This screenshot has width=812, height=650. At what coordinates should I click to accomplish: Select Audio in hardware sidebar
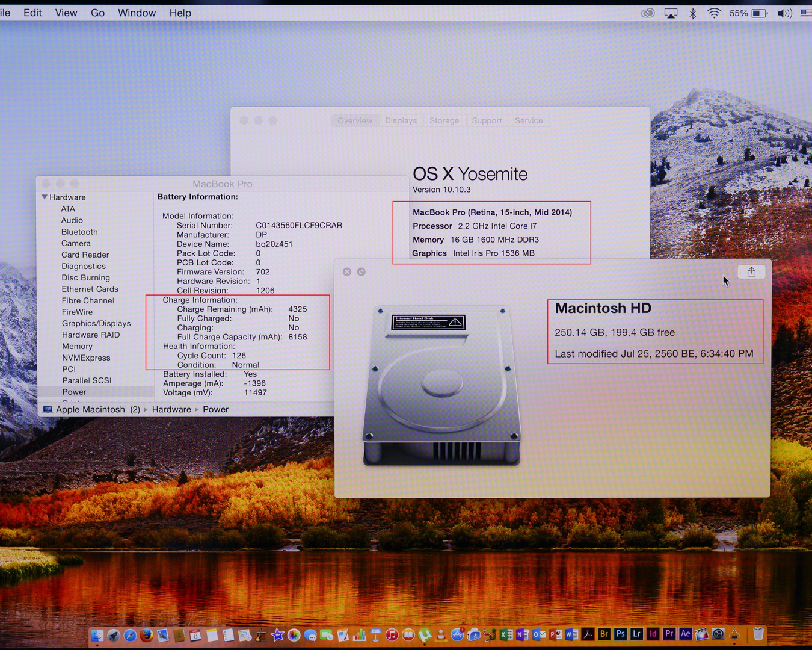coord(72,220)
